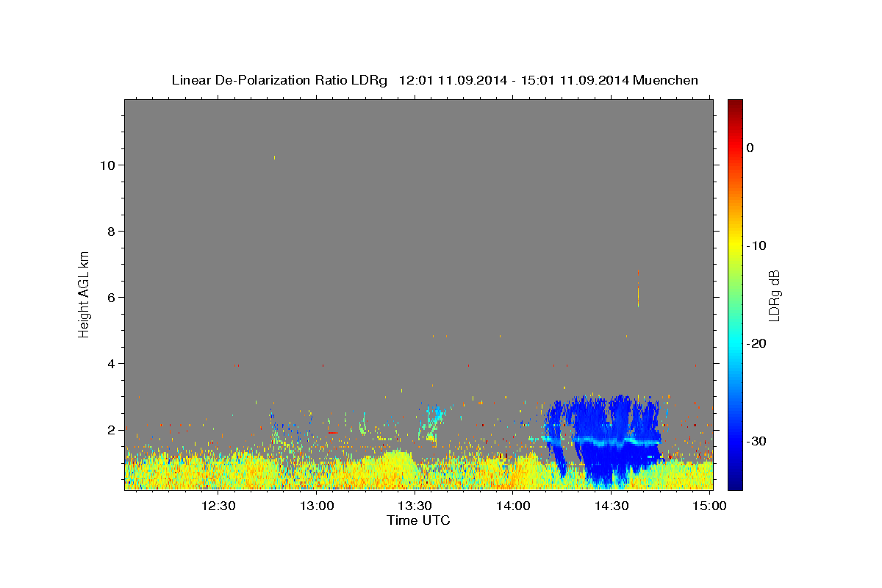Click the 'Time UTC' axis label

pyautogui.click(x=418, y=520)
